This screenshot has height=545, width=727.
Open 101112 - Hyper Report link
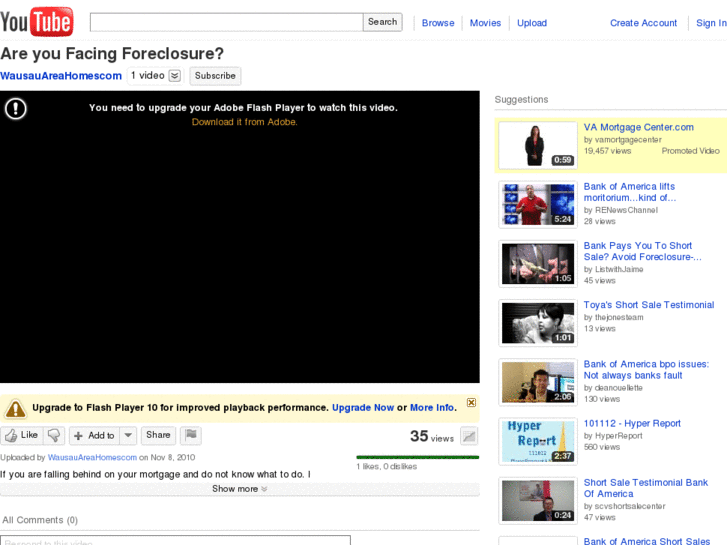pos(632,423)
